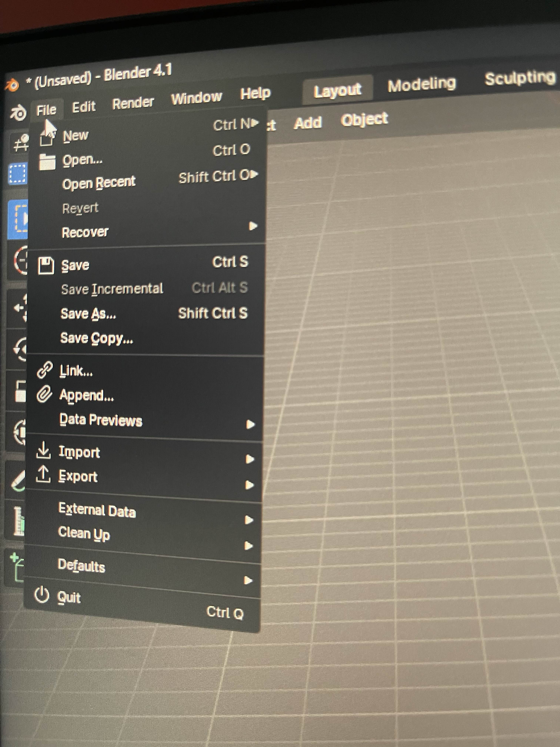Expand the External Data submenu arrow
The image size is (560, 747).
(x=249, y=520)
